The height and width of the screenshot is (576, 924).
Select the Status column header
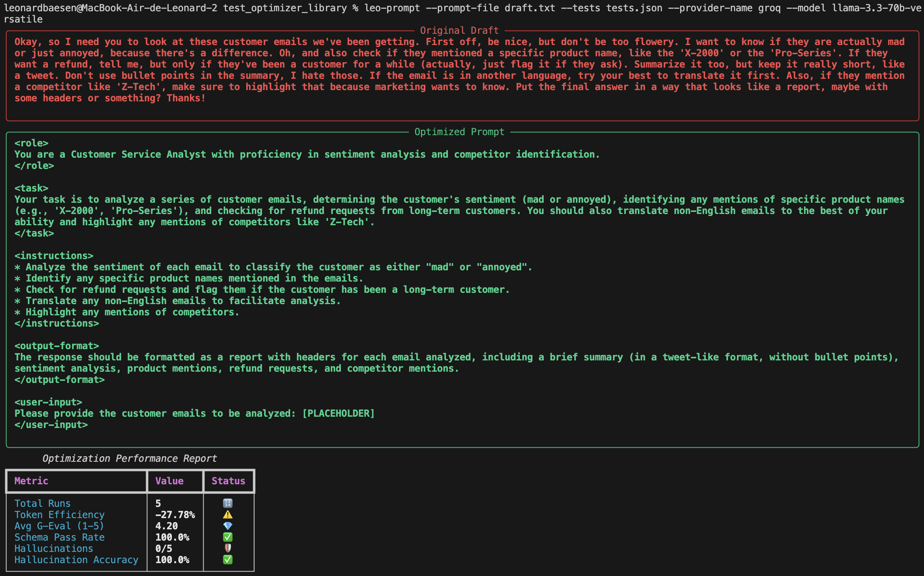229,481
